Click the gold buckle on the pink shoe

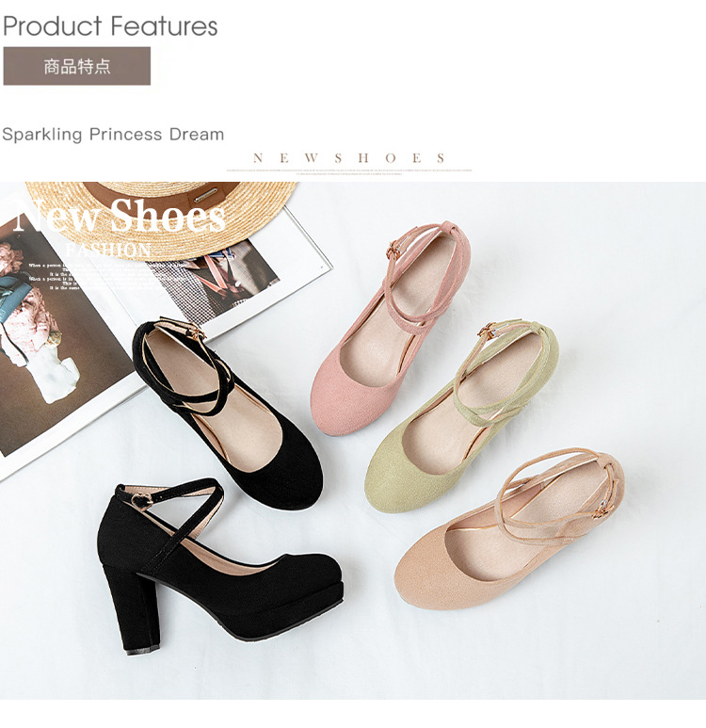(395, 250)
